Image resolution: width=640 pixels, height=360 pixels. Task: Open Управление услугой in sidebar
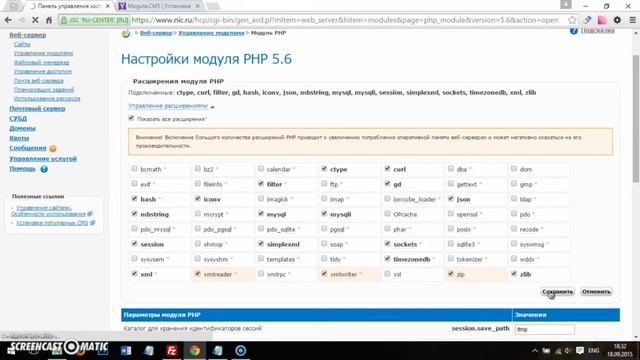pos(43,159)
